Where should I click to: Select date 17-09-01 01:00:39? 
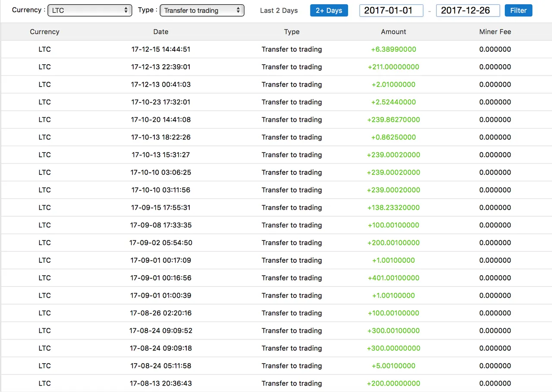[x=161, y=296]
